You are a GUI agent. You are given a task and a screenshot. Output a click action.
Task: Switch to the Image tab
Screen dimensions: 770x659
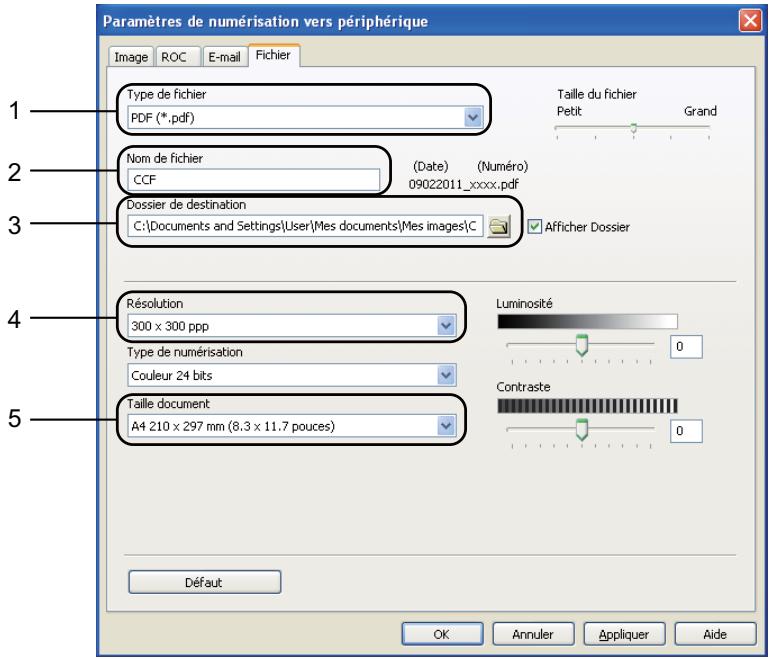click(131, 57)
